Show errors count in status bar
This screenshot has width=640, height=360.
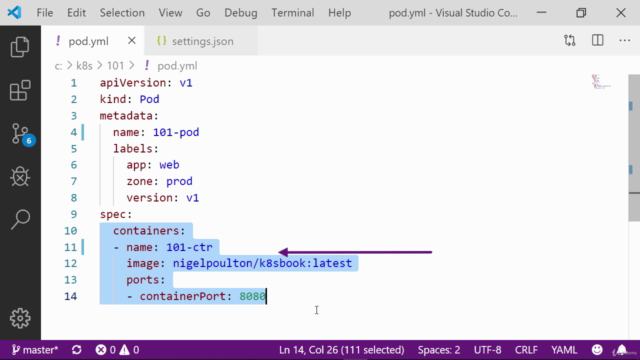tap(106, 350)
